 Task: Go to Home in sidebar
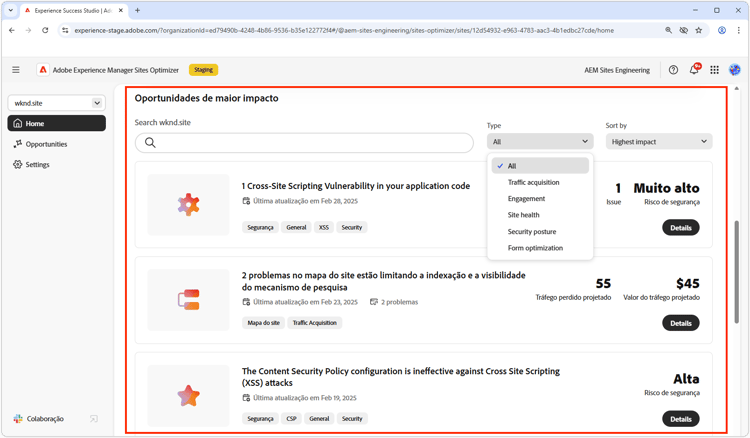56,123
